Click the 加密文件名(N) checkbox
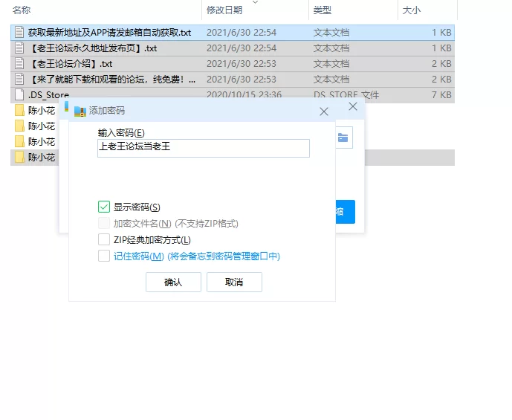This screenshot has height=420, width=512. 104,223
